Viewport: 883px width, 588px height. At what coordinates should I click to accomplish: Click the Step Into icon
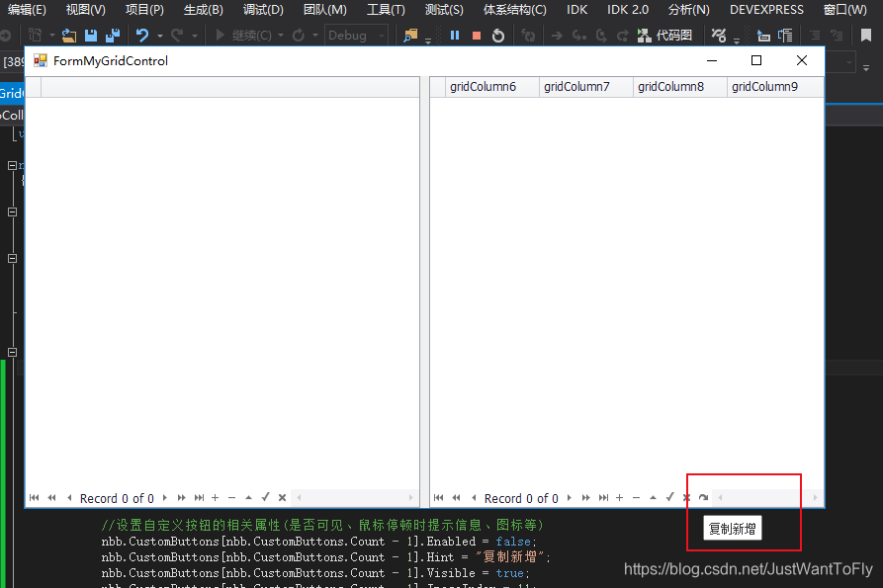click(x=578, y=36)
